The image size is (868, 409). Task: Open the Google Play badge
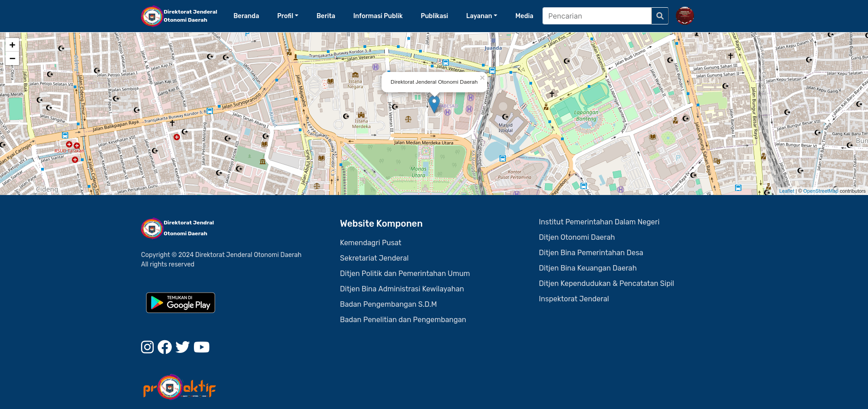tap(180, 303)
